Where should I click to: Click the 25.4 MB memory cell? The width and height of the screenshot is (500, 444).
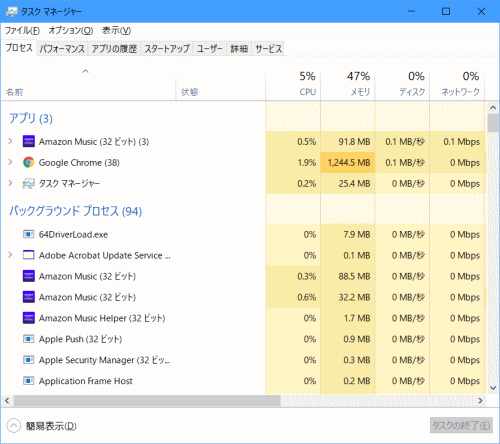coord(348,184)
